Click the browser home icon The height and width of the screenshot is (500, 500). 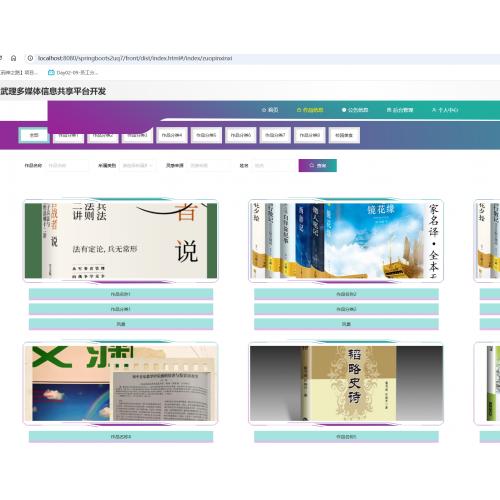14,58
